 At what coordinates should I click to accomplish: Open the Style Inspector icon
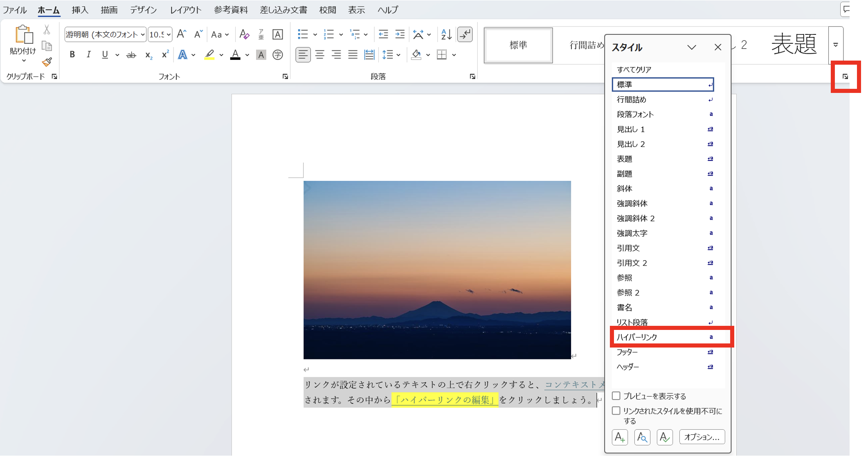pyautogui.click(x=642, y=437)
